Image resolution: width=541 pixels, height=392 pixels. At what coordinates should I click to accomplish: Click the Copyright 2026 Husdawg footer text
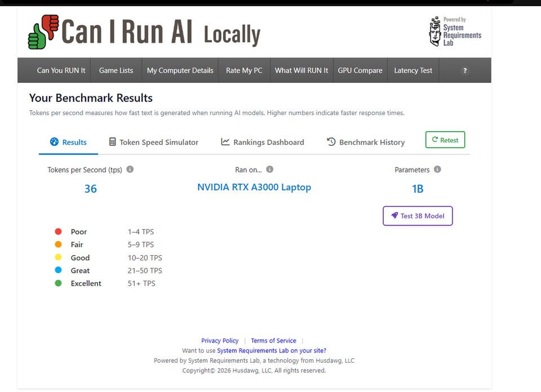[x=254, y=371]
